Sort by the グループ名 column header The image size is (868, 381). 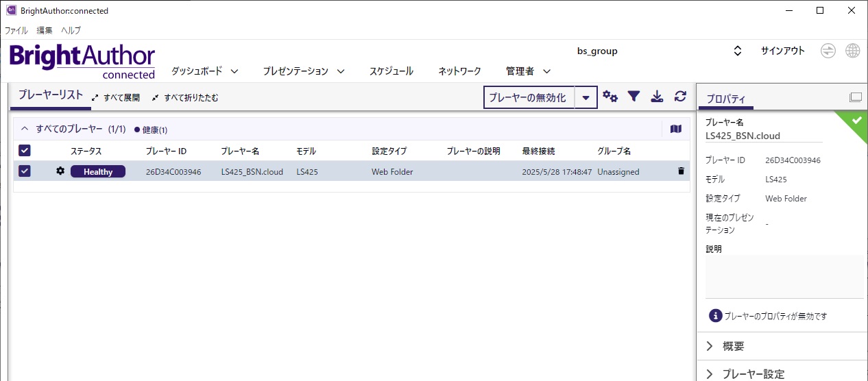(x=614, y=151)
